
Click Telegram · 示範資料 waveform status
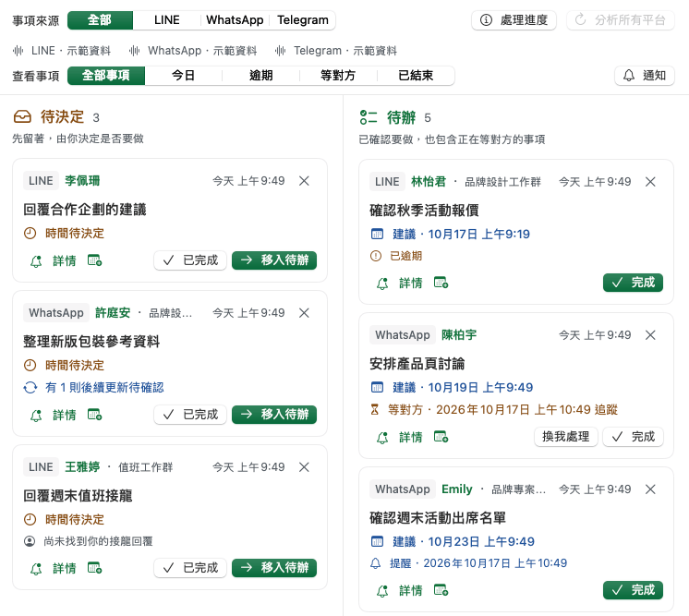click(x=335, y=51)
